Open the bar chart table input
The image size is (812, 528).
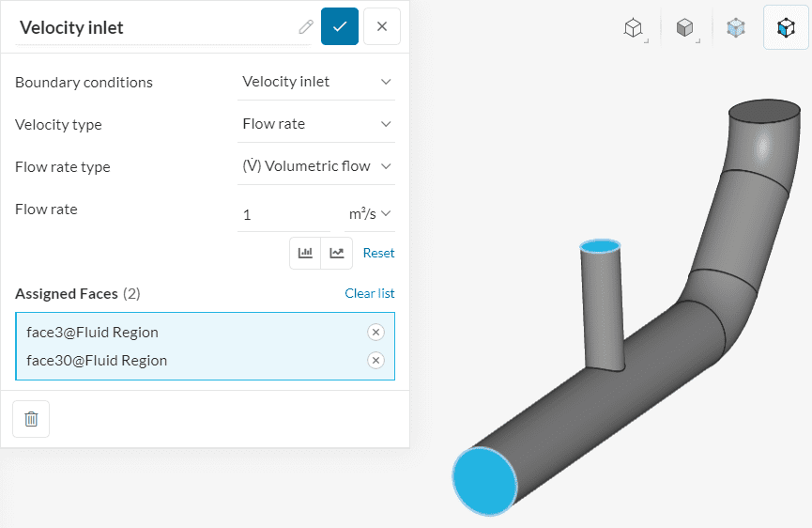tap(305, 253)
